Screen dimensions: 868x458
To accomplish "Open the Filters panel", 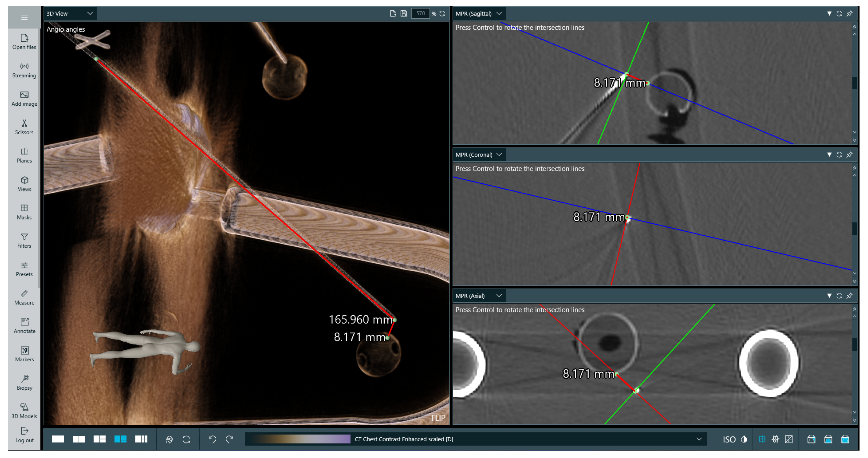I will click(24, 240).
